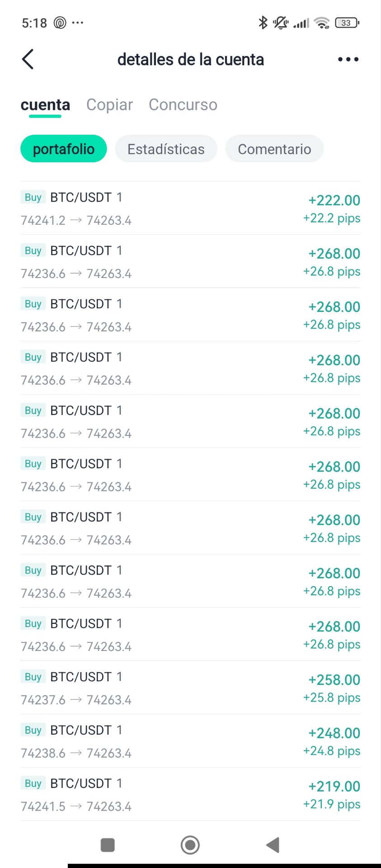Open the trade showing +248.00 profit
Viewport: 381px width, 868px height.
[x=190, y=741]
